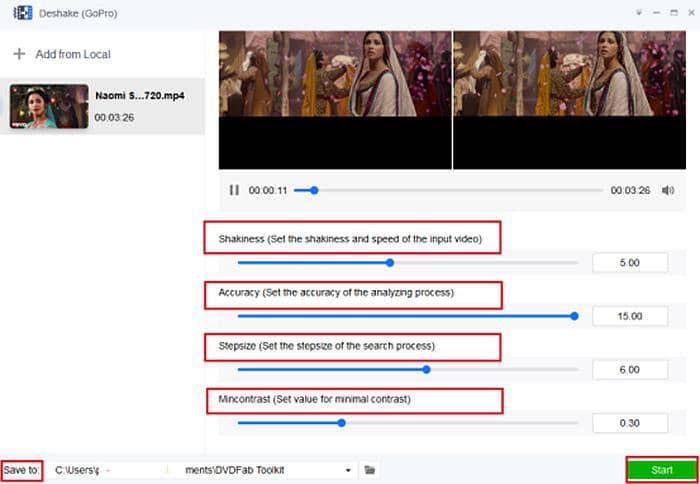Click the right deshaked video preview
Viewport: 700px width, 484px height.
pyautogui.click(x=570, y=100)
